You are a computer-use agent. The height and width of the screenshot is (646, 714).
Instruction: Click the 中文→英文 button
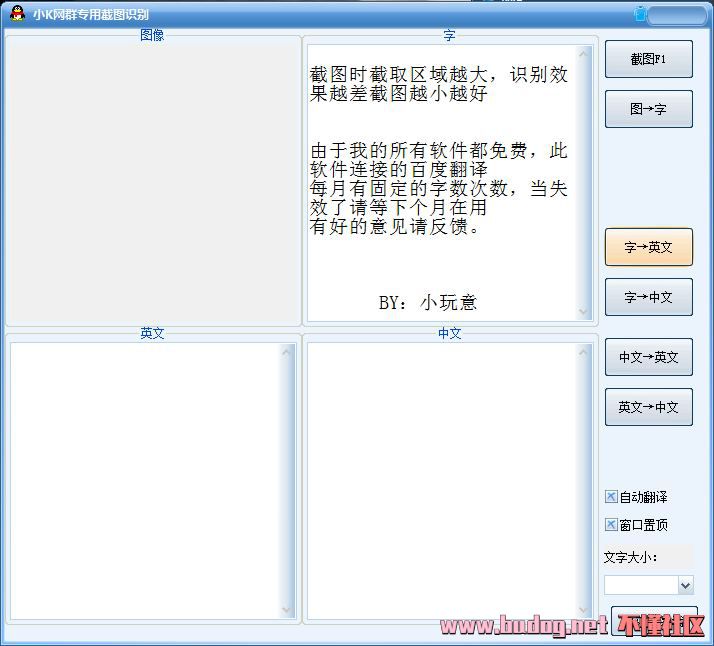click(x=648, y=357)
